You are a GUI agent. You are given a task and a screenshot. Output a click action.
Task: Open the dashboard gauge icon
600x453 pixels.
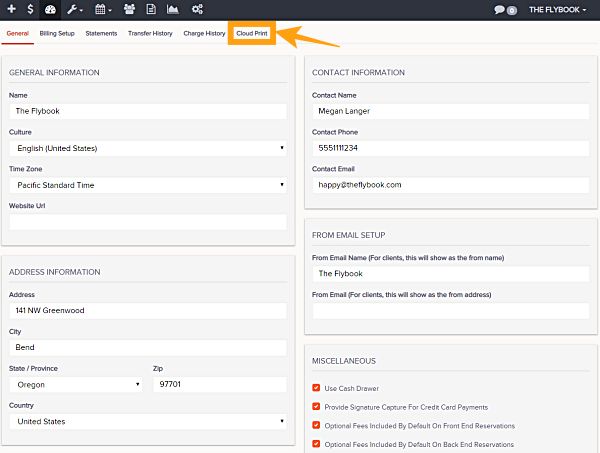click(x=50, y=10)
